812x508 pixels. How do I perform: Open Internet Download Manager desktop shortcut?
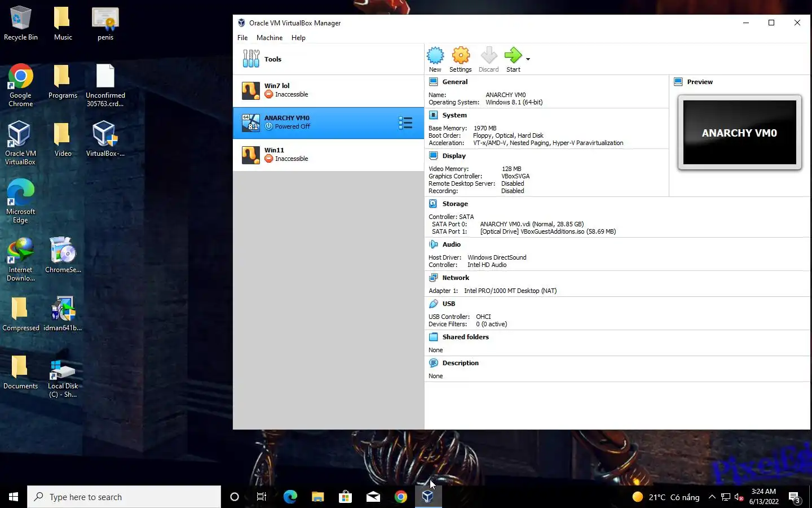pyautogui.click(x=20, y=260)
